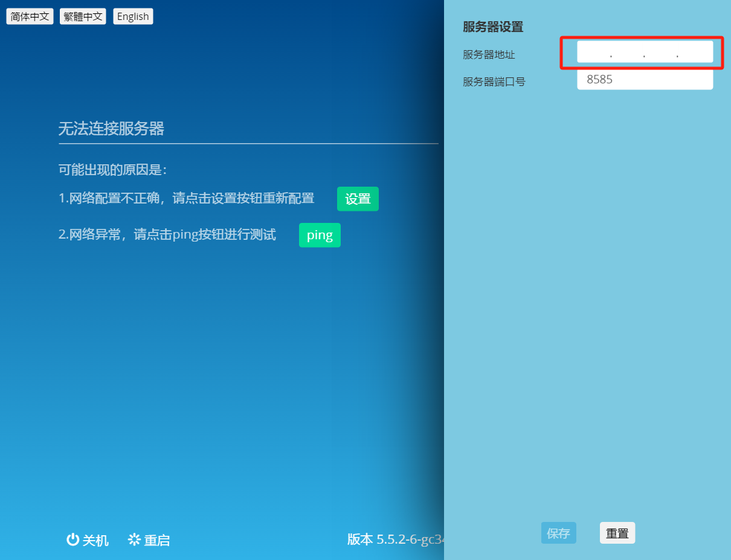Viewport: 731px width, 560px height.
Task: Switch interface language to English
Action: pos(133,16)
